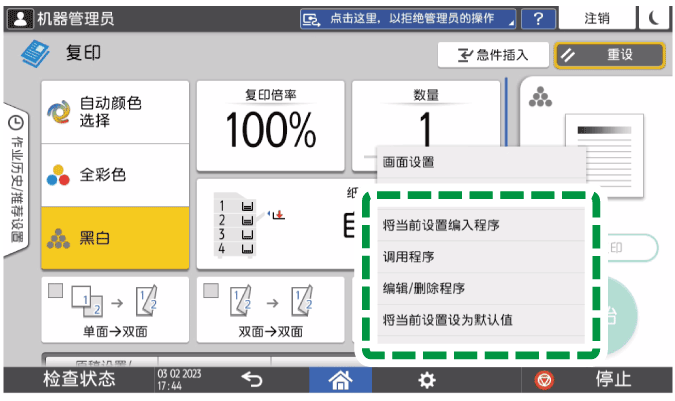675x401 pixels.
Task: Choose 将当前设置设为默认值 menu item
Action: point(481,320)
